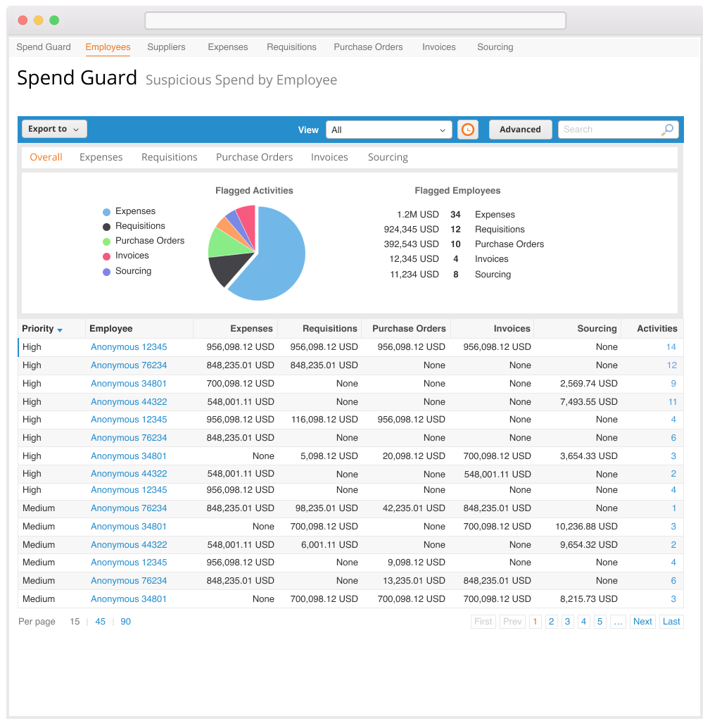The width and height of the screenshot is (710, 728).
Task: Click the orange clock history icon
Action: pyautogui.click(x=467, y=130)
